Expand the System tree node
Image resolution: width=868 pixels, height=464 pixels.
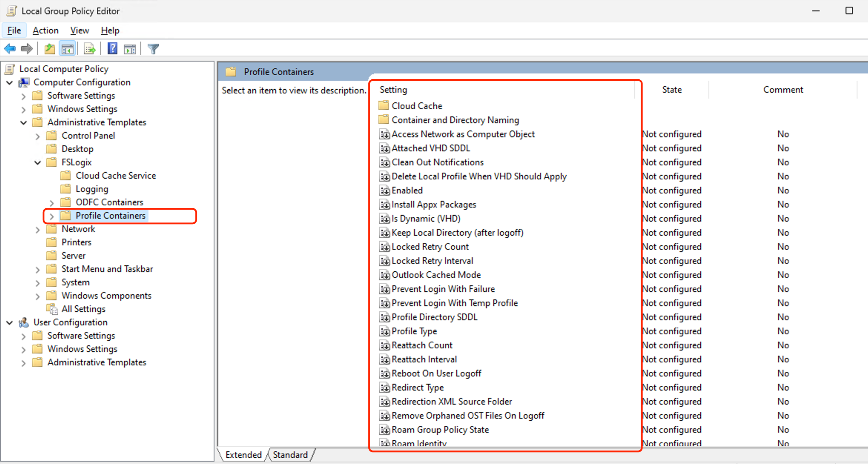point(38,283)
